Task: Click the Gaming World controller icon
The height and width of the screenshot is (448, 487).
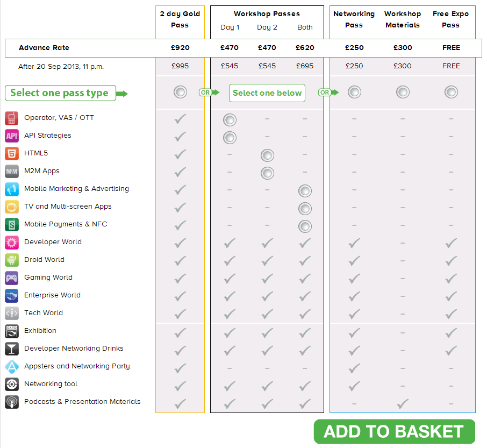Action: 12,278
